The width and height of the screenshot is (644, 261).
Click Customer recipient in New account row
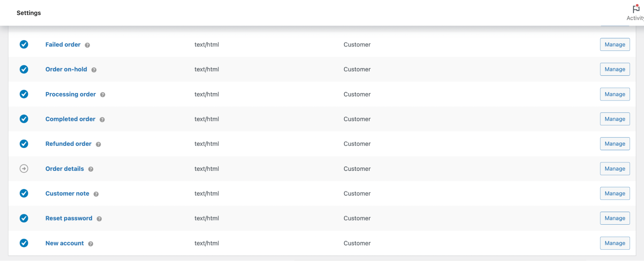[x=357, y=243]
